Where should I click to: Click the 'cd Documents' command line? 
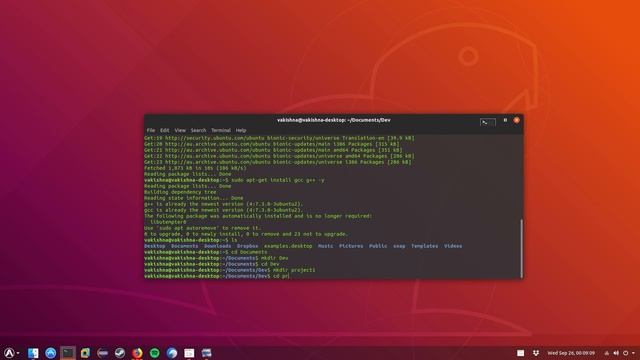(x=206, y=252)
